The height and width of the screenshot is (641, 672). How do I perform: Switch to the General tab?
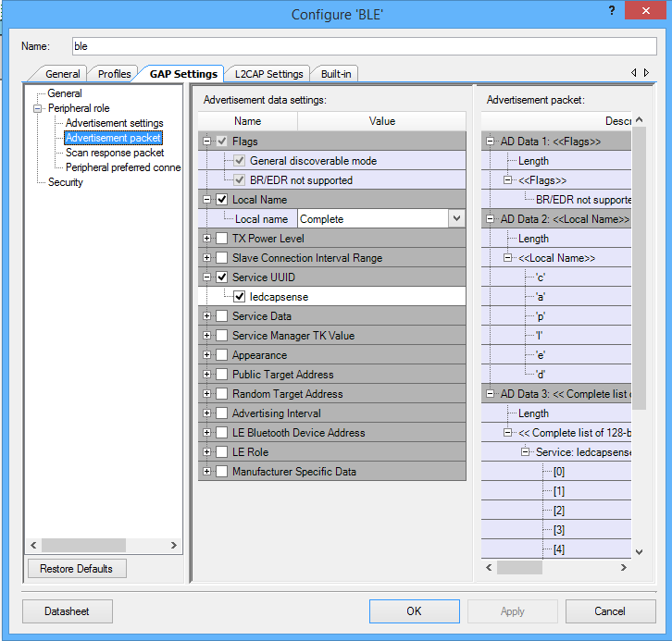[x=63, y=74]
